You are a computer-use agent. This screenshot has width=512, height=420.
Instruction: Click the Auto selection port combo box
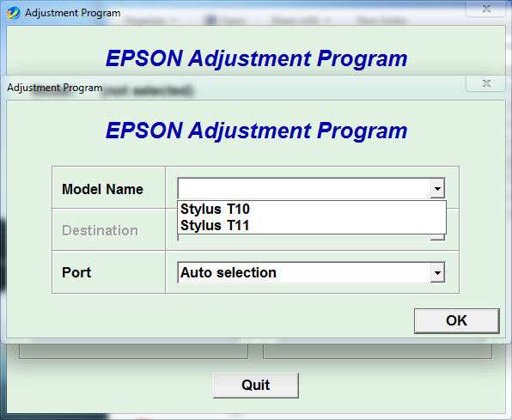coord(312,272)
